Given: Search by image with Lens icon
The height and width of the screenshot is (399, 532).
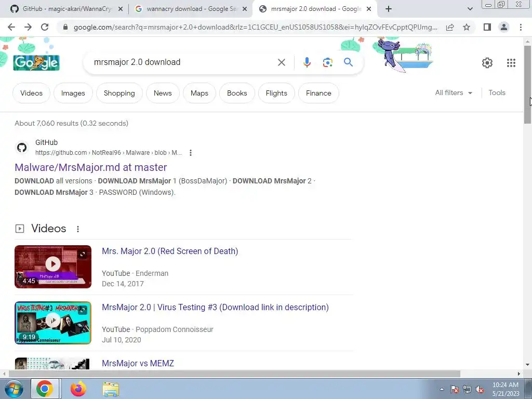Looking at the screenshot, I should coord(327,62).
